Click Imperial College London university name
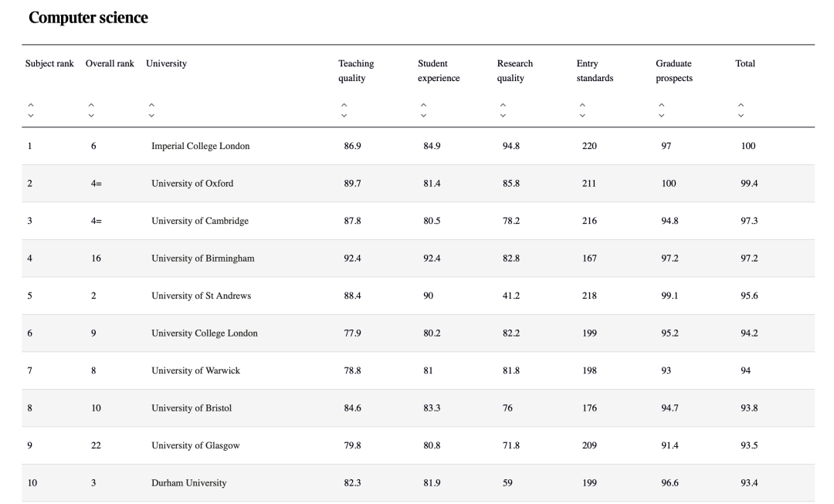Viewport: 834px width, 504px height. [200, 146]
